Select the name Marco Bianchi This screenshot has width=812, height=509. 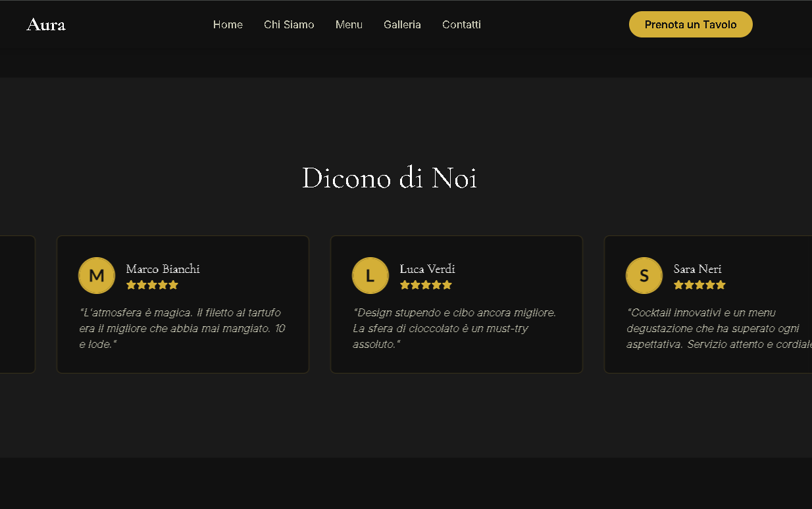(x=163, y=268)
